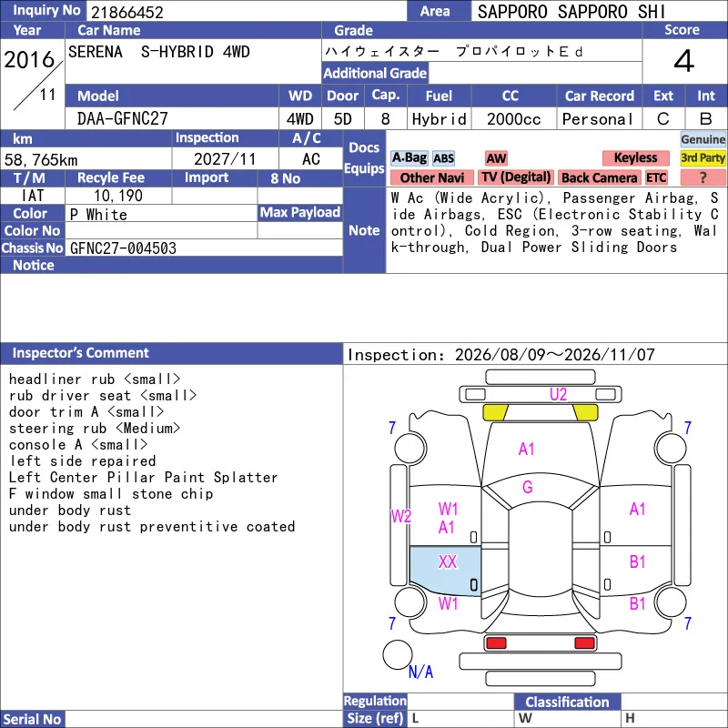Click the N/A spare tire circle

[x=398, y=654]
